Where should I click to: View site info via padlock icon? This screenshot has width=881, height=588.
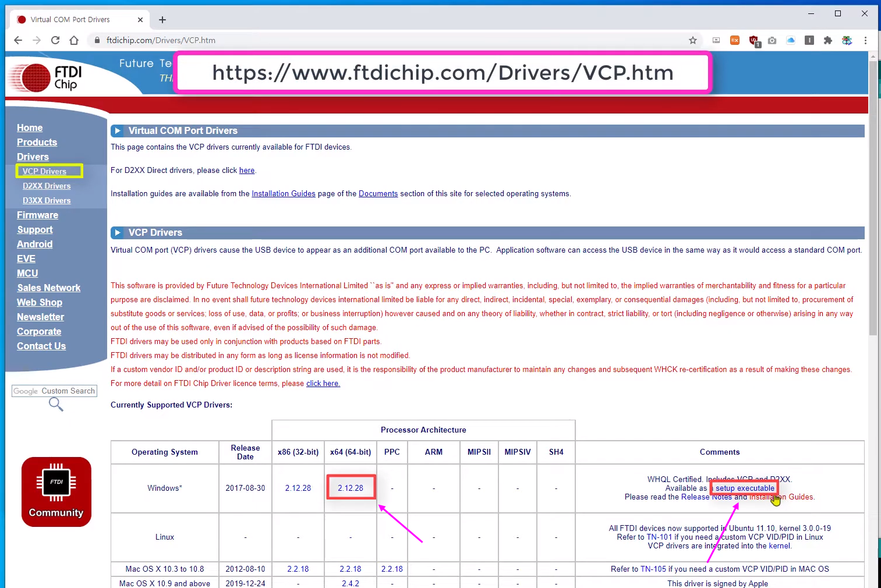click(x=97, y=40)
